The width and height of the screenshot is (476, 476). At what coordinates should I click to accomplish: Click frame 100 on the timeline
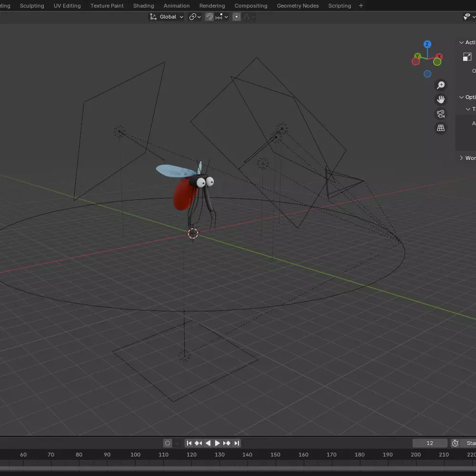tap(135, 455)
